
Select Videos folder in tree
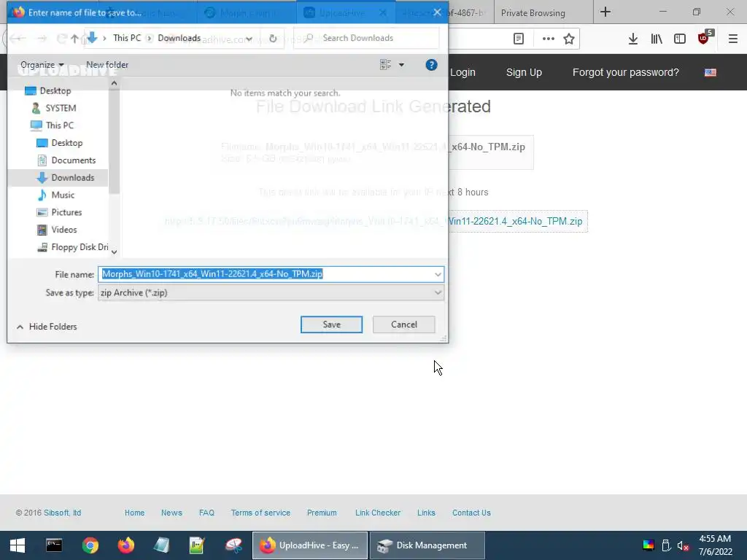click(57, 230)
